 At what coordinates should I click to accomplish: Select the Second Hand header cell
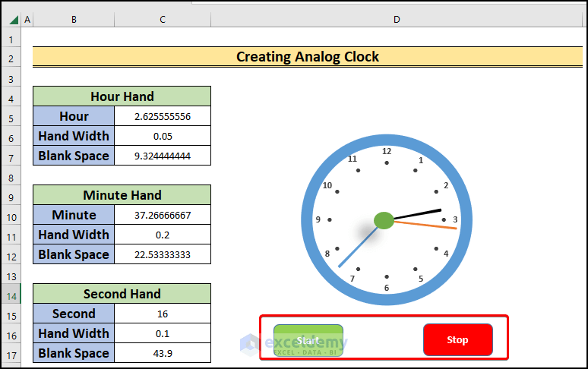(122, 294)
